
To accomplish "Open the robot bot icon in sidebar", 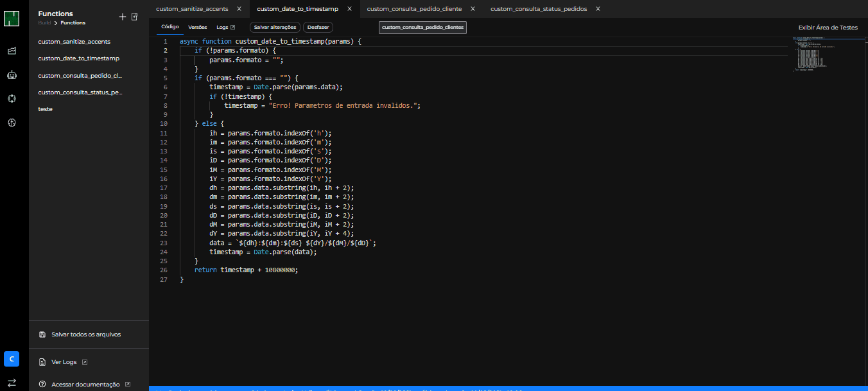I will pyautogui.click(x=12, y=74).
